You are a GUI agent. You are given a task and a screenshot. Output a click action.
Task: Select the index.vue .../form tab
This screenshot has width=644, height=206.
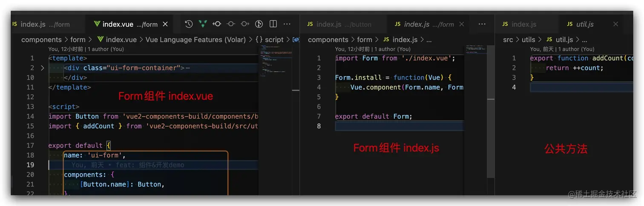(x=129, y=24)
